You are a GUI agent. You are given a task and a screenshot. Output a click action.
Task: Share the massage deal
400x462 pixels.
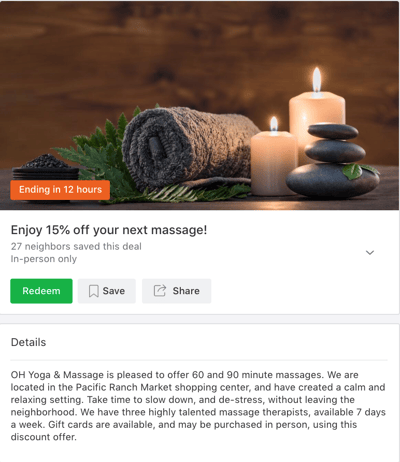tap(177, 291)
